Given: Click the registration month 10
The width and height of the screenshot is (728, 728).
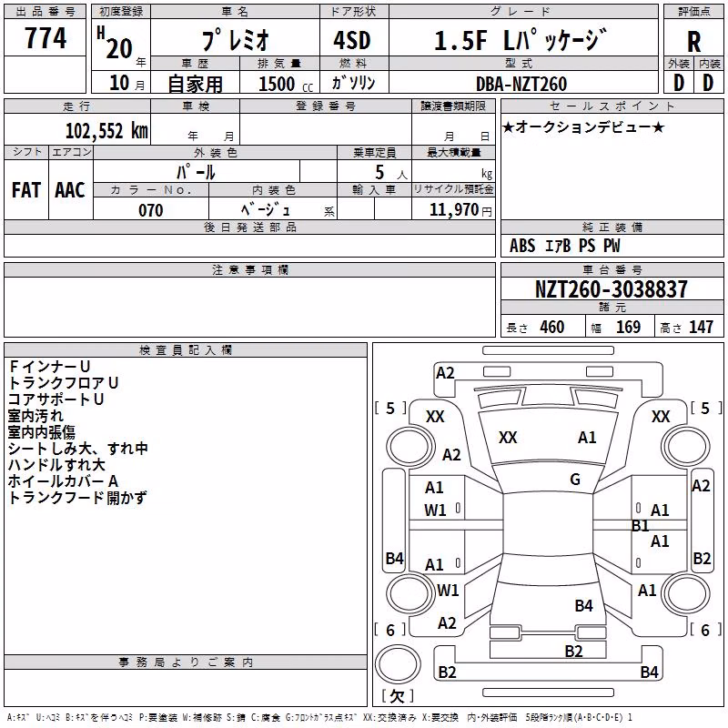Looking at the screenshot, I should pyautogui.click(x=119, y=83).
